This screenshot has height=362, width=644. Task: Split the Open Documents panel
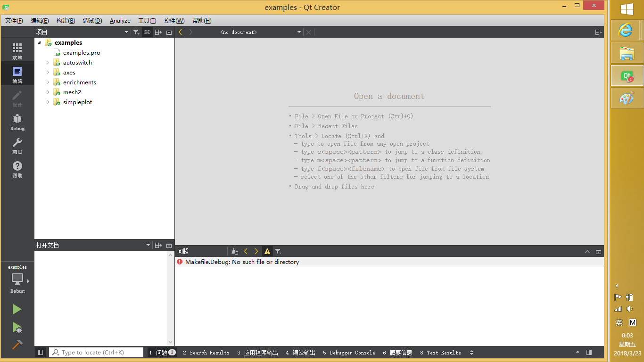pos(158,245)
